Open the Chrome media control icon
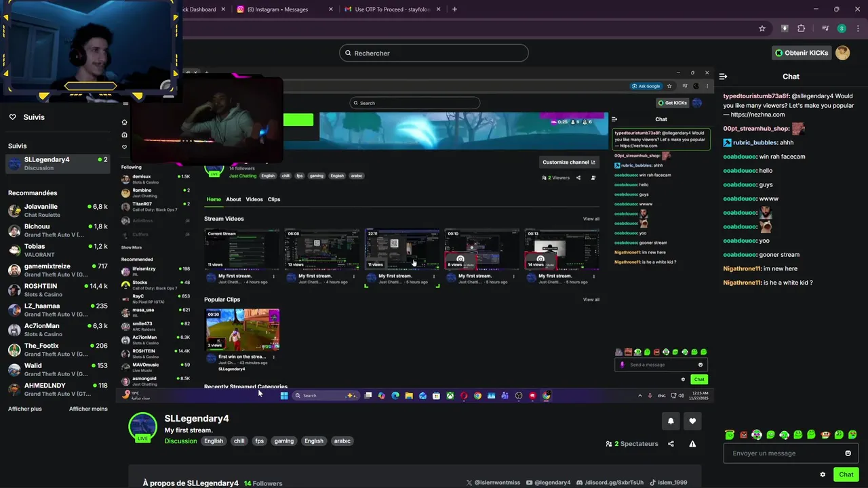This screenshot has width=868, height=488. click(x=825, y=28)
